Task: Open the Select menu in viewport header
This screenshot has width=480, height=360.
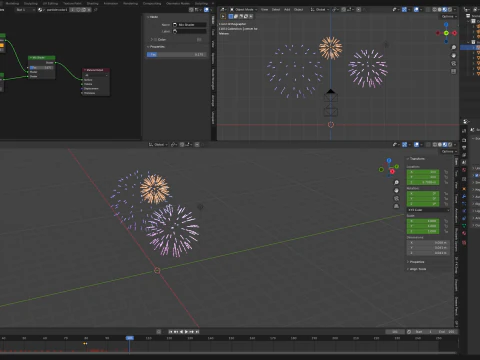Action: 276,10
